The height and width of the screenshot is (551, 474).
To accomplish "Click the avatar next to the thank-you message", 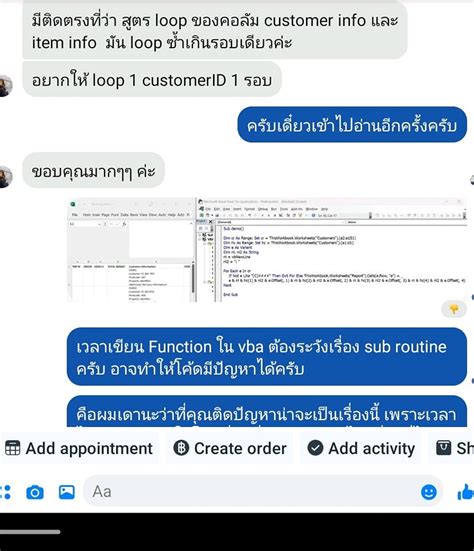I will [x=5, y=177].
